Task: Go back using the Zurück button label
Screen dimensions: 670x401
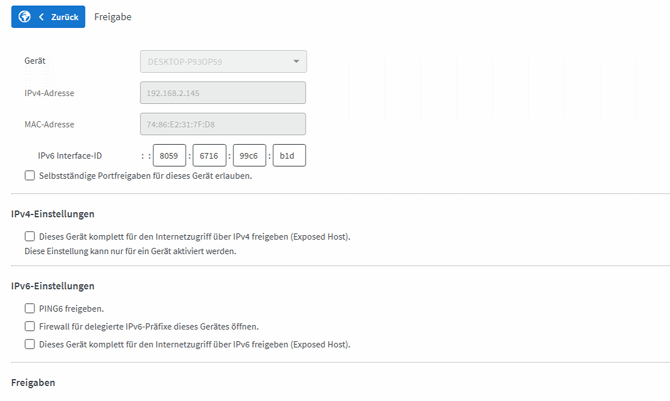Action: point(65,17)
